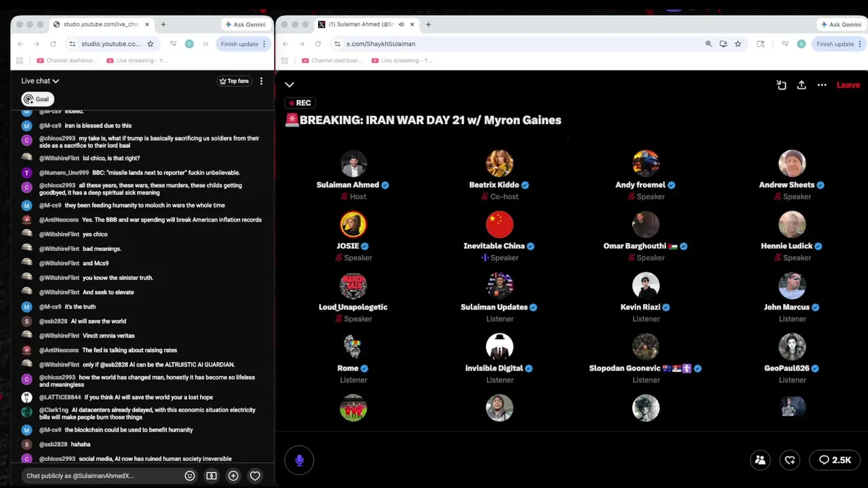The image size is (868, 488).
Task: Open site info icon for x.com
Action: tap(337, 44)
